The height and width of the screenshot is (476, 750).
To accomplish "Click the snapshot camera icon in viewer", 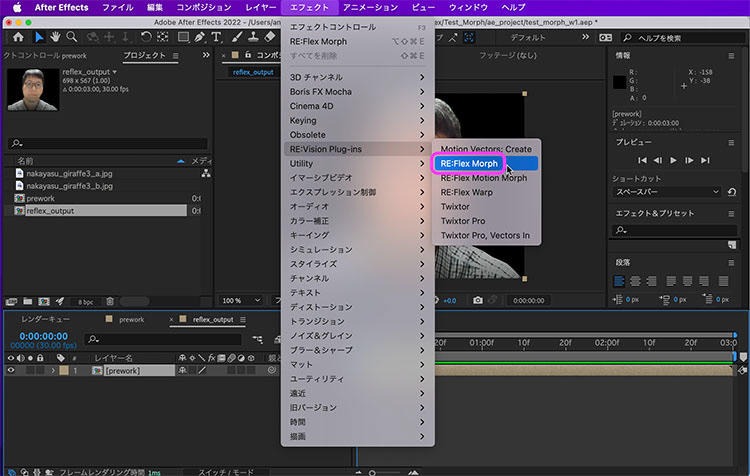I will (478, 300).
